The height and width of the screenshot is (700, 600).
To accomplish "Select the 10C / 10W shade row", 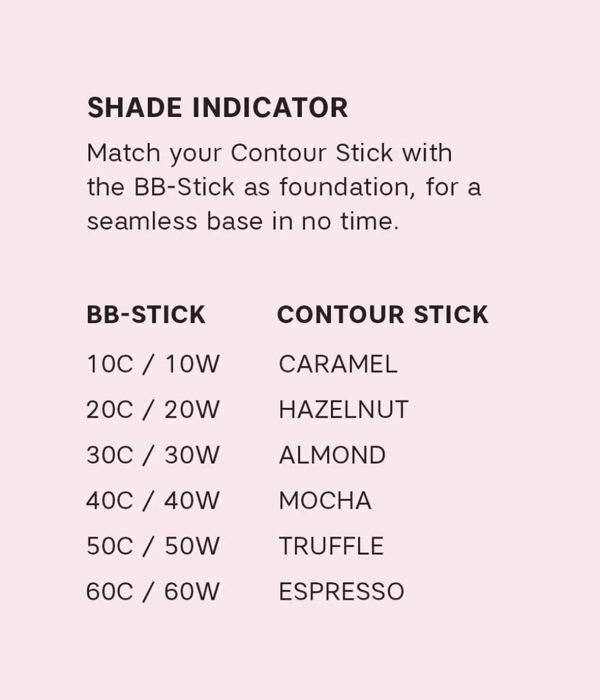I will 153,364.
